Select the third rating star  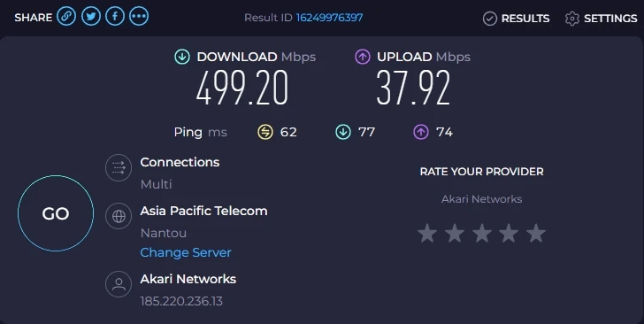(482, 233)
